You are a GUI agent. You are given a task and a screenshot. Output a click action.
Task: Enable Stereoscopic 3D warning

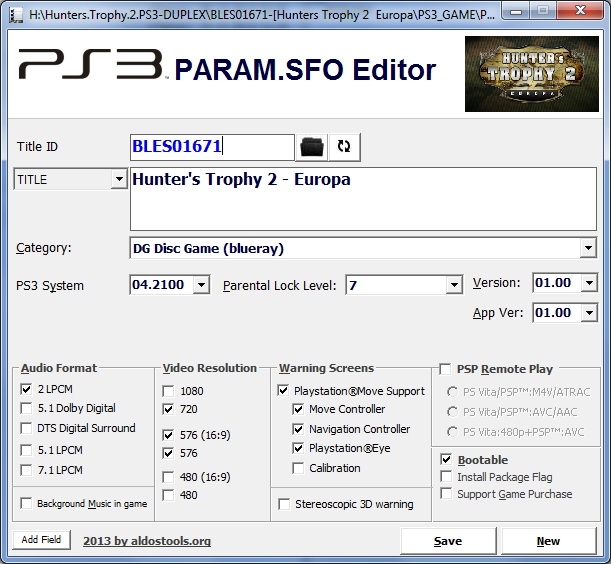pos(284,504)
